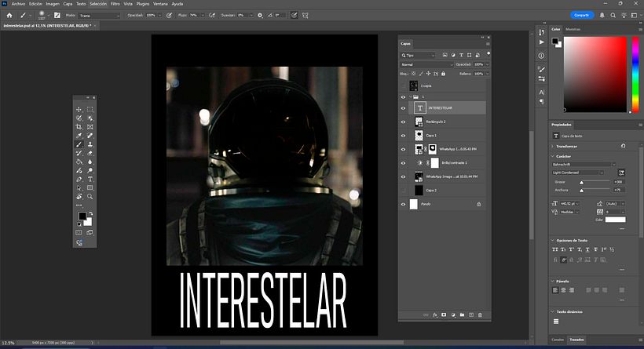Screen dimensions: 644x349
Task: Open the Filtro menu
Action: 115,4
